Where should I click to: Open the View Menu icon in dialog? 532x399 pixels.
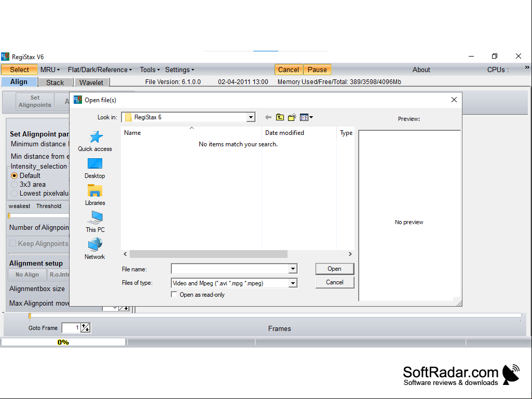tap(306, 117)
